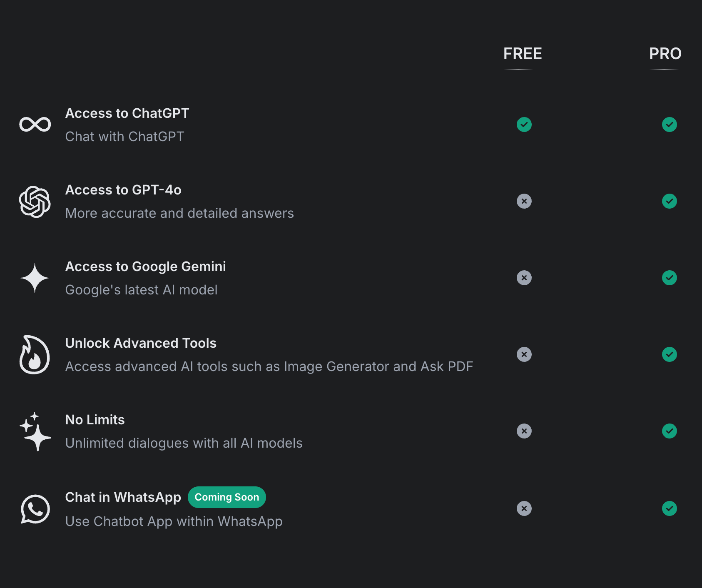Select the OpenAI GPT-4o logo
This screenshot has width=702, height=588.
(35, 202)
